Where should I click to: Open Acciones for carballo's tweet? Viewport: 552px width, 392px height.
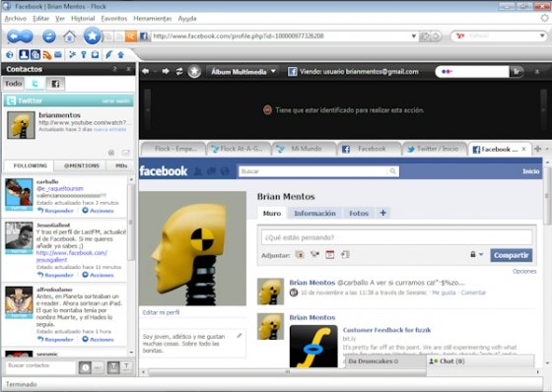[x=98, y=211]
